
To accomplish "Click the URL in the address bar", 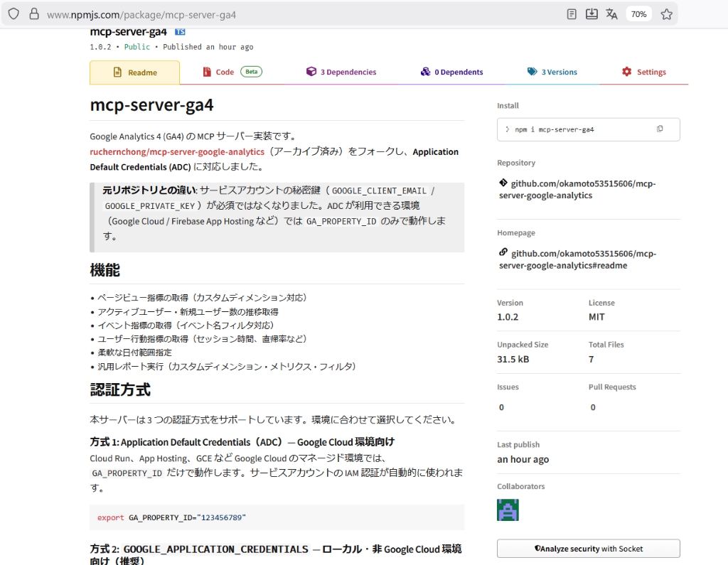I will (x=141, y=15).
